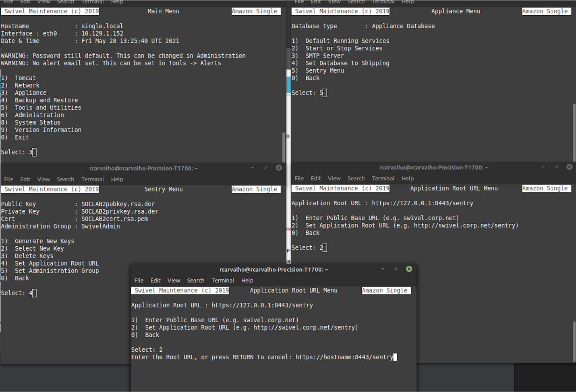Viewport: 576px width, 392px height.
Task: Maximize the right Application Root URL terminal
Action: 556,167
